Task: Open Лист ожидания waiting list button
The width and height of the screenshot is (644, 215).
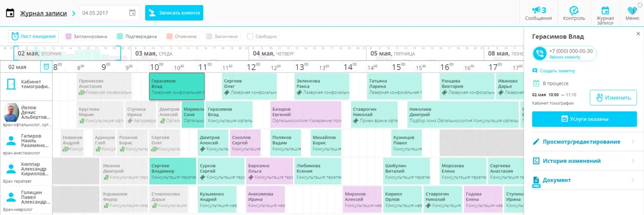Action: click(34, 37)
